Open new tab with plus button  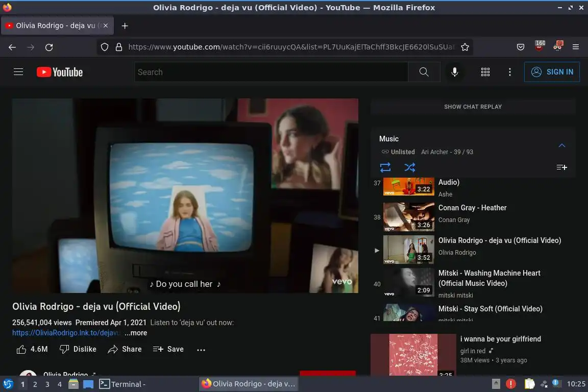[125, 26]
